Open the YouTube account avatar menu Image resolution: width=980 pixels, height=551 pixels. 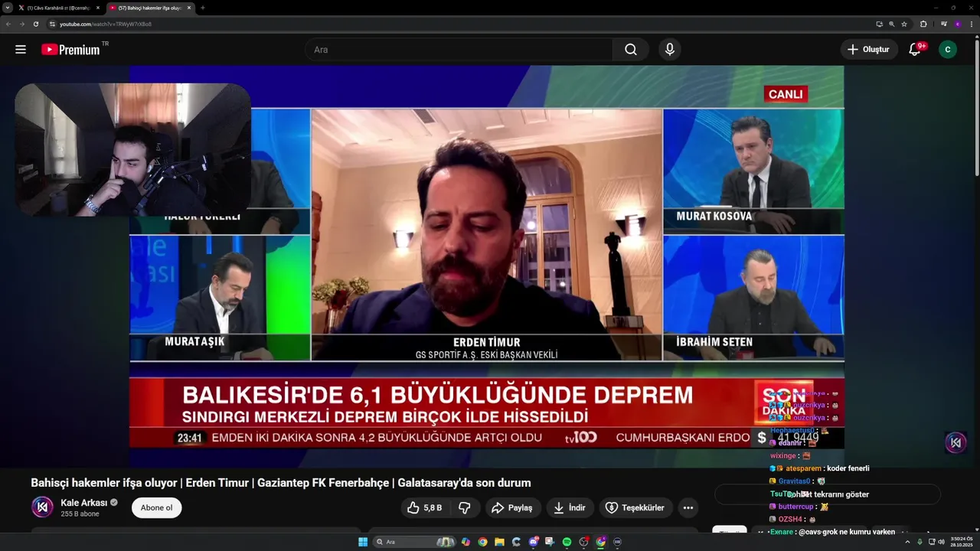click(x=948, y=50)
